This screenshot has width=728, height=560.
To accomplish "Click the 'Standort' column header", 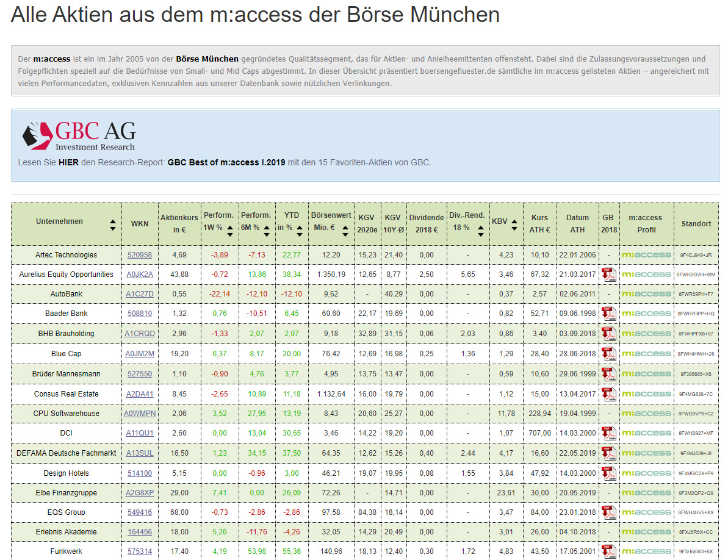I will (x=696, y=224).
